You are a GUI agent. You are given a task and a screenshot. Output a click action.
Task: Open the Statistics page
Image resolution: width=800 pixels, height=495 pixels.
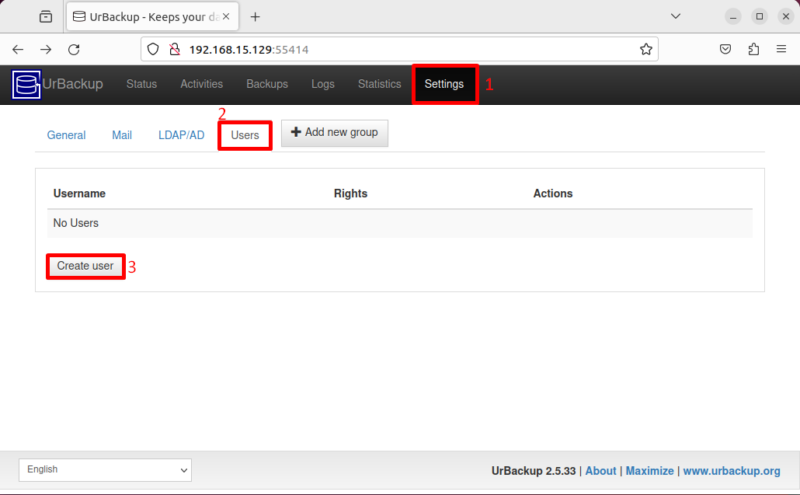(x=380, y=84)
